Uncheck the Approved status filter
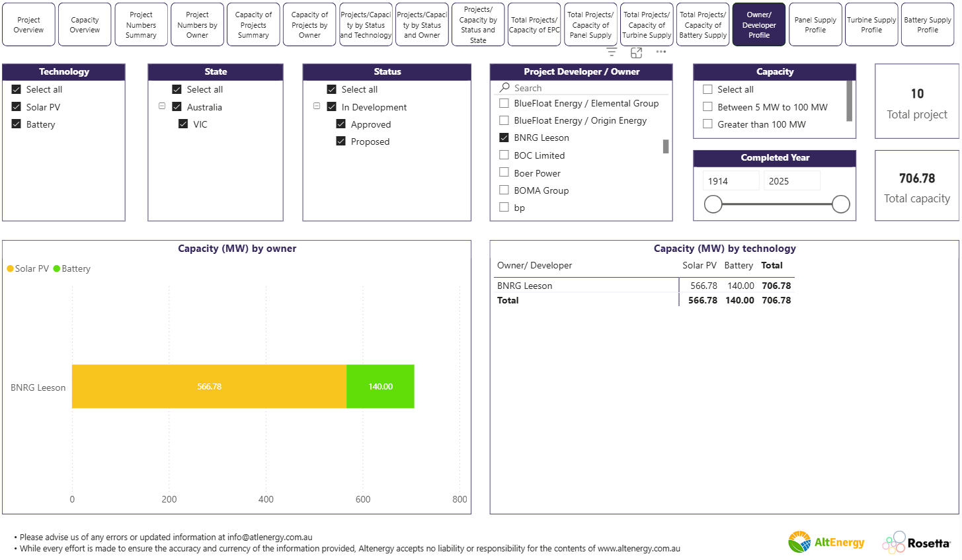The width and height of the screenshot is (962, 560). [x=341, y=124]
